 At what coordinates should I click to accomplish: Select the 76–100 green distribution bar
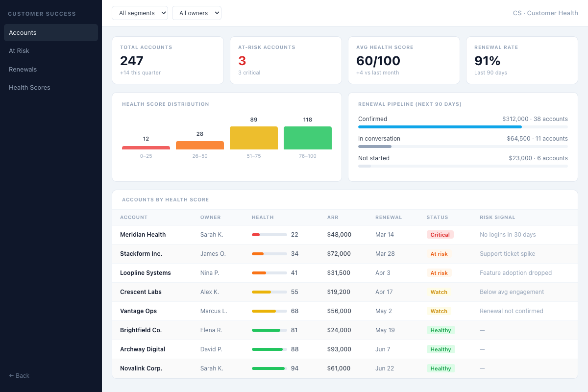pos(307,138)
